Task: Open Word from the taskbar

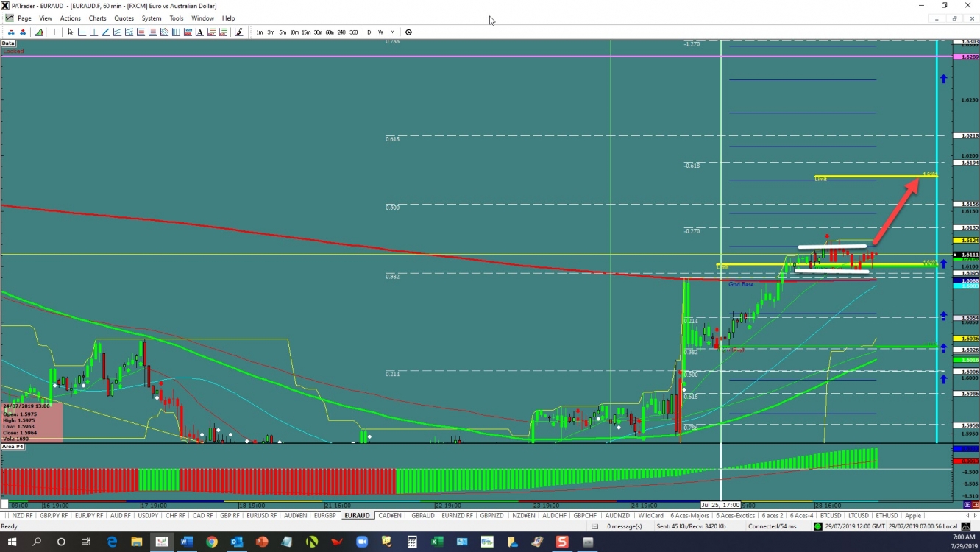Action: [x=186, y=542]
